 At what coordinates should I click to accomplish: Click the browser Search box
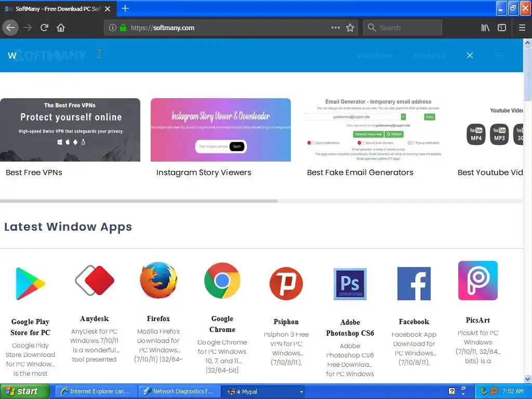(403, 28)
